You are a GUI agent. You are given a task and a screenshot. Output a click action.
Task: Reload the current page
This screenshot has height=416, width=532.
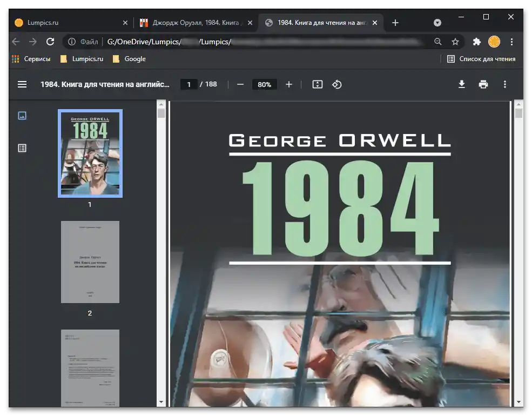click(x=50, y=42)
